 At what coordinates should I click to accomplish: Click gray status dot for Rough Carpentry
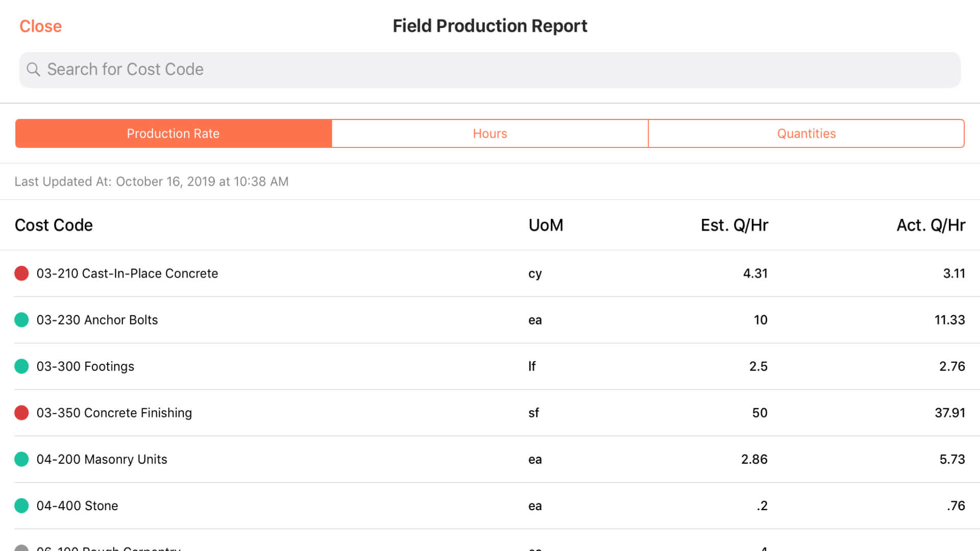tap(21, 548)
